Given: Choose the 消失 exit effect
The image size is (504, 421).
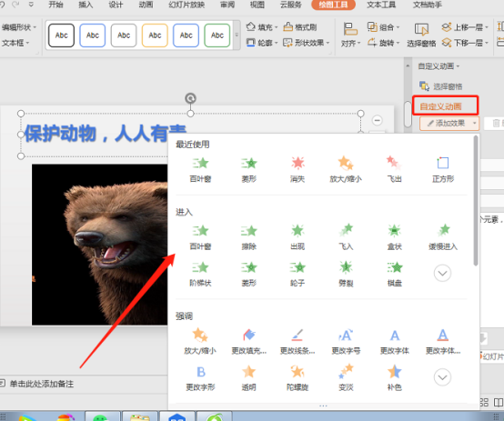Looking at the screenshot, I should (297, 170).
